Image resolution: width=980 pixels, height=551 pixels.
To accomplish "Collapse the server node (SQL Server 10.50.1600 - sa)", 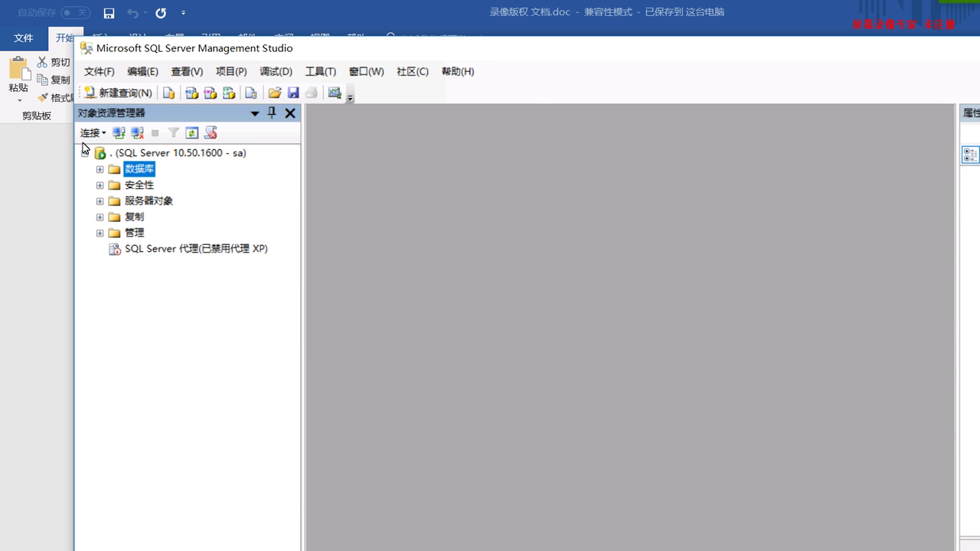I will 86,152.
